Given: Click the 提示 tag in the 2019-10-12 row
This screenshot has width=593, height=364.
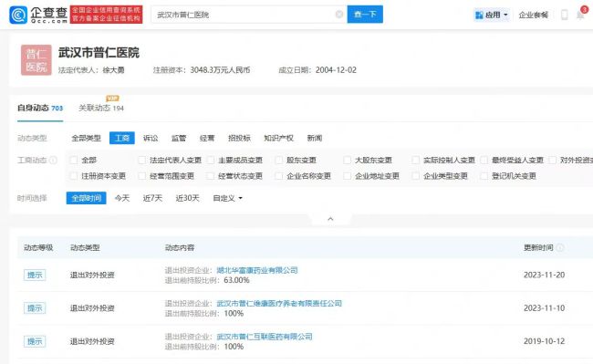Looking at the screenshot, I should pos(35,341).
